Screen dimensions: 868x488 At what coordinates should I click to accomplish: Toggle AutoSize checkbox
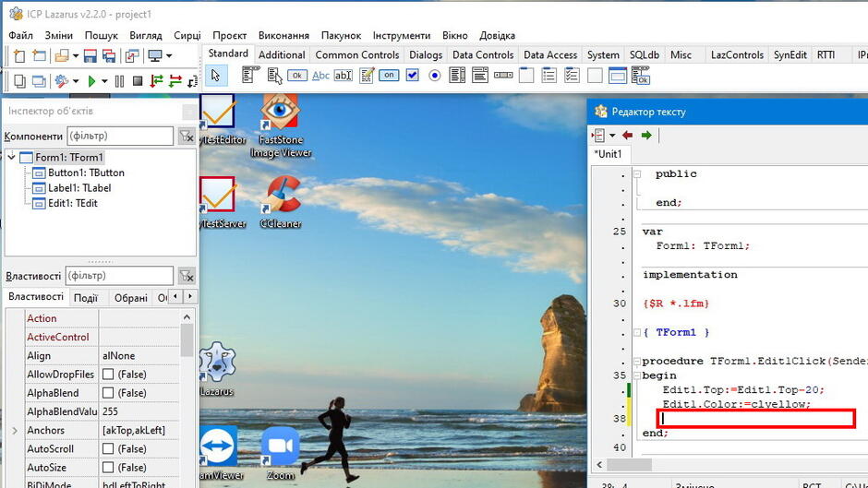108,468
